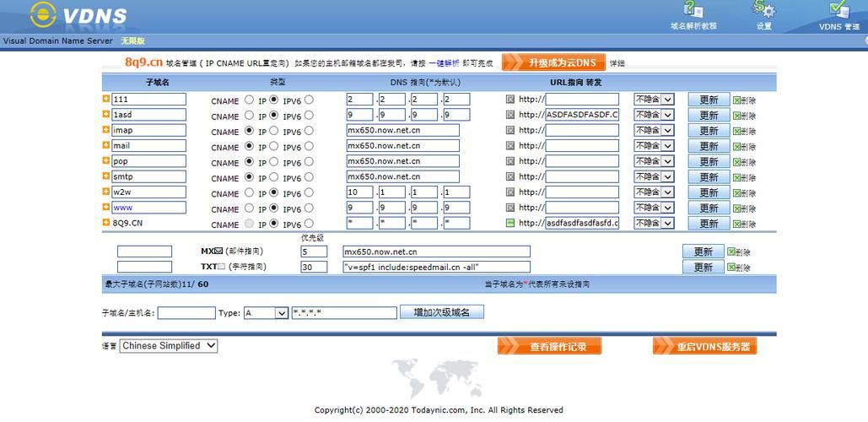This screenshot has width=868, height=422.
Task: Select IPV6 type for www record
Action: (309, 208)
